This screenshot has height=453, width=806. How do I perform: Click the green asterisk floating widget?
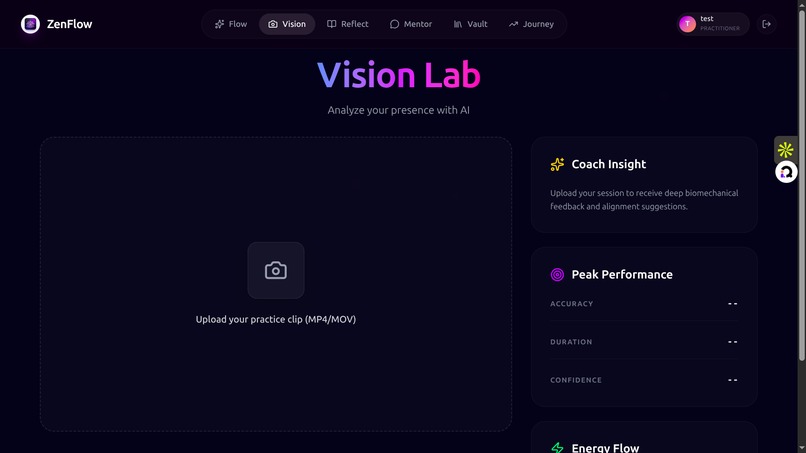(x=785, y=150)
